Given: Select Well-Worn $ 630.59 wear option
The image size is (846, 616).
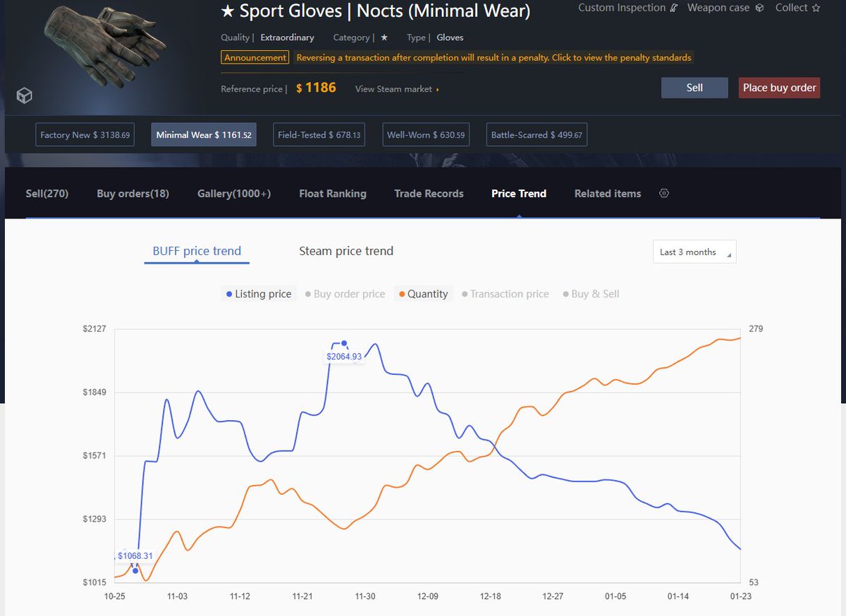Looking at the screenshot, I should pyautogui.click(x=426, y=135).
